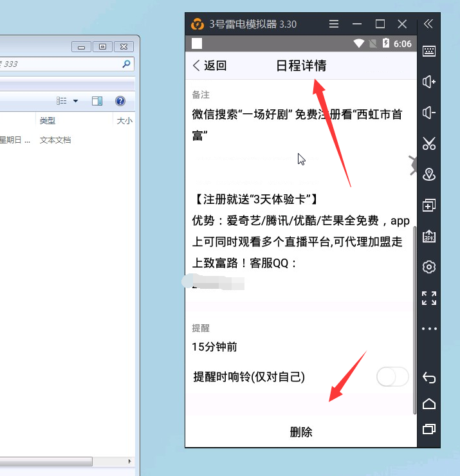Viewport: 460px width, 476px height.
Task: Click the battery charging status icon
Action: tap(385, 43)
